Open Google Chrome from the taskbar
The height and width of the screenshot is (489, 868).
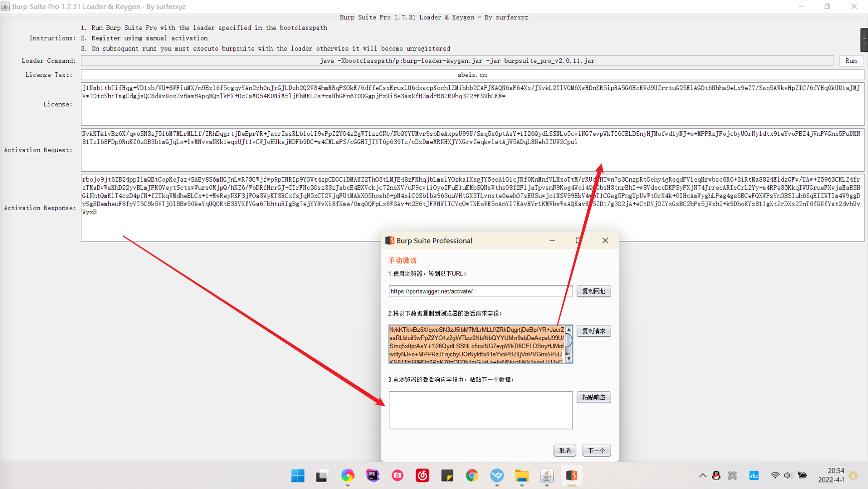[x=472, y=476]
